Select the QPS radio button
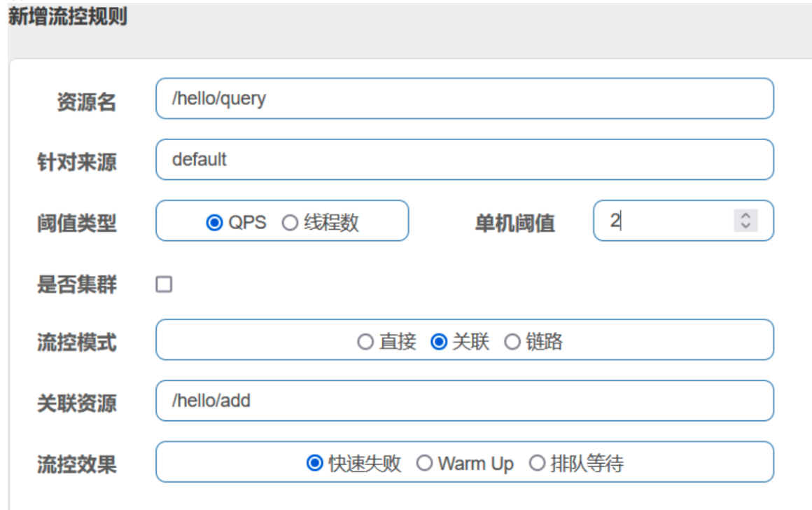 click(x=214, y=223)
